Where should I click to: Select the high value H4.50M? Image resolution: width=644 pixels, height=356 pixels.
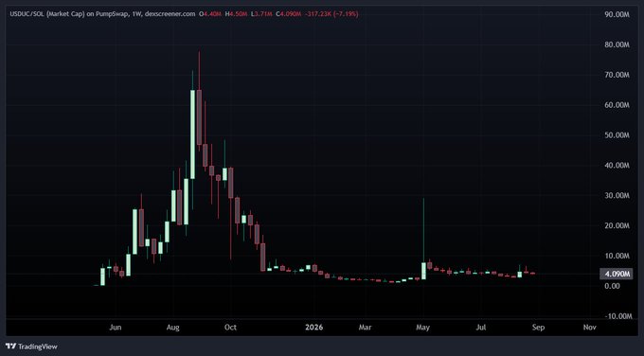tap(236, 14)
